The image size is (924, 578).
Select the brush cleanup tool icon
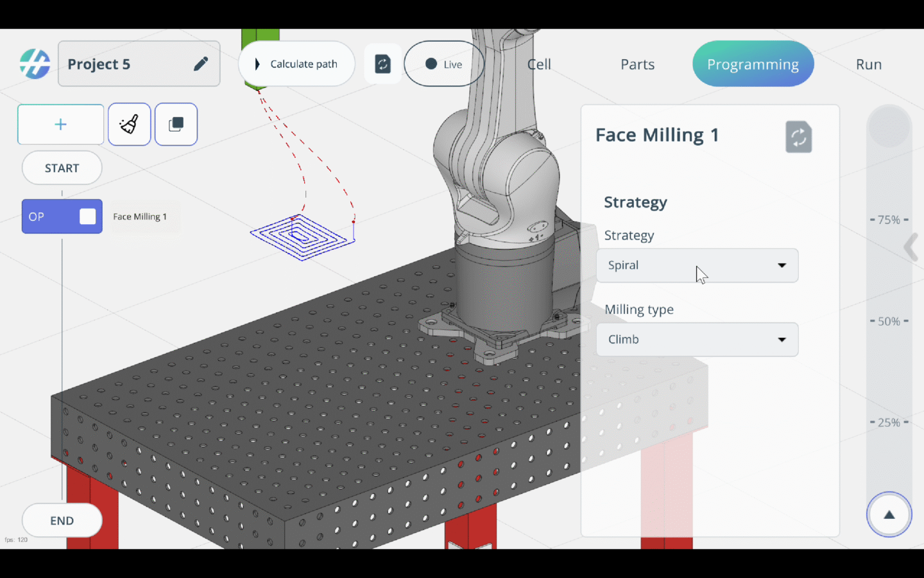[x=129, y=124]
